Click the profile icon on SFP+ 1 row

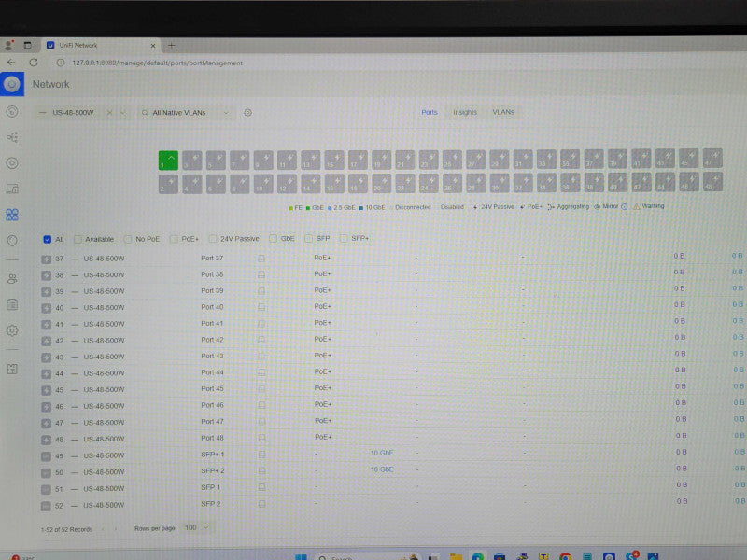click(261, 455)
